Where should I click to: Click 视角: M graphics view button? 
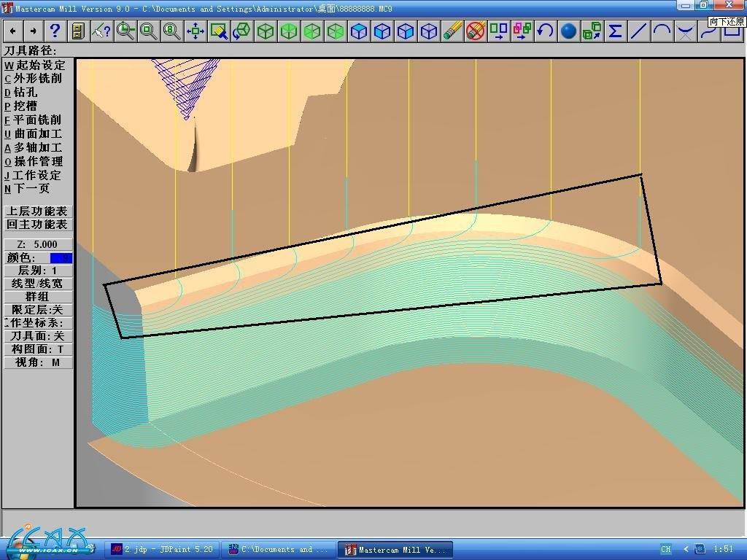[x=38, y=362]
